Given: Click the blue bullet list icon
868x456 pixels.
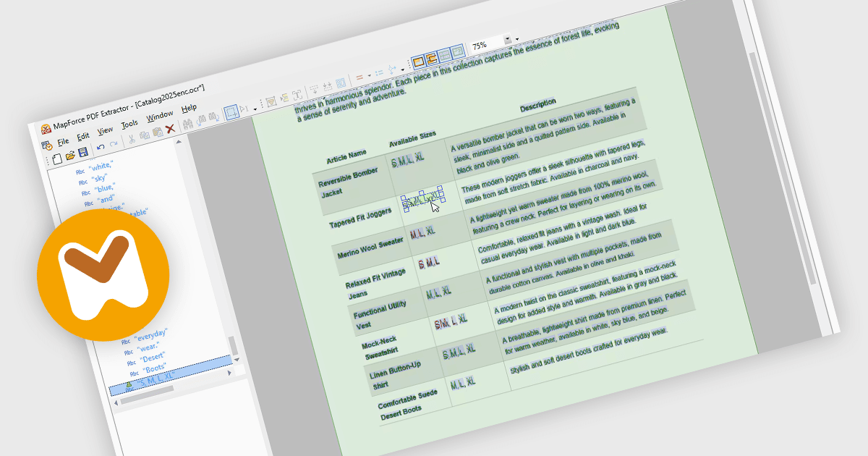Looking at the screenshot, I should pos(379,72).
